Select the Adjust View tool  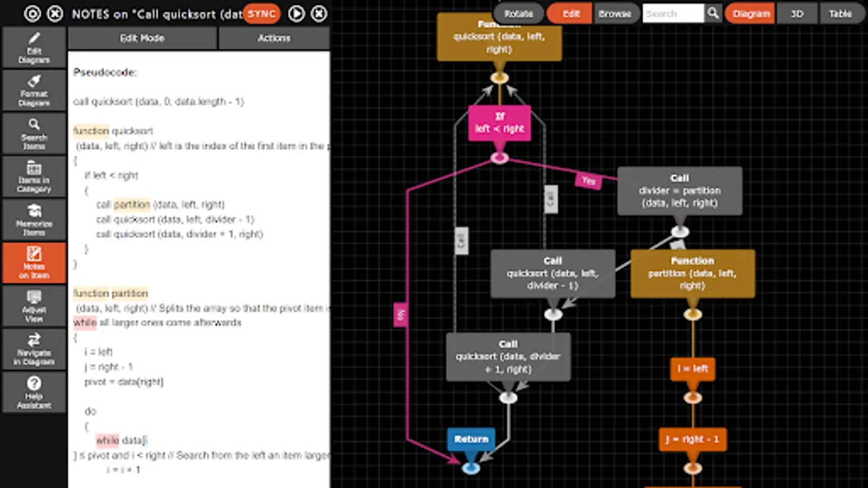[x=34, y=305]
